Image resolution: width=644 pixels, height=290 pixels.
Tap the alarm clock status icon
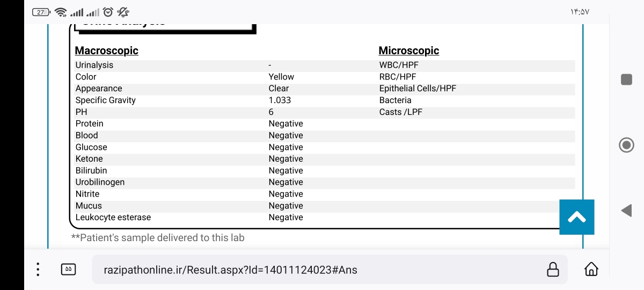coord(108,12)
